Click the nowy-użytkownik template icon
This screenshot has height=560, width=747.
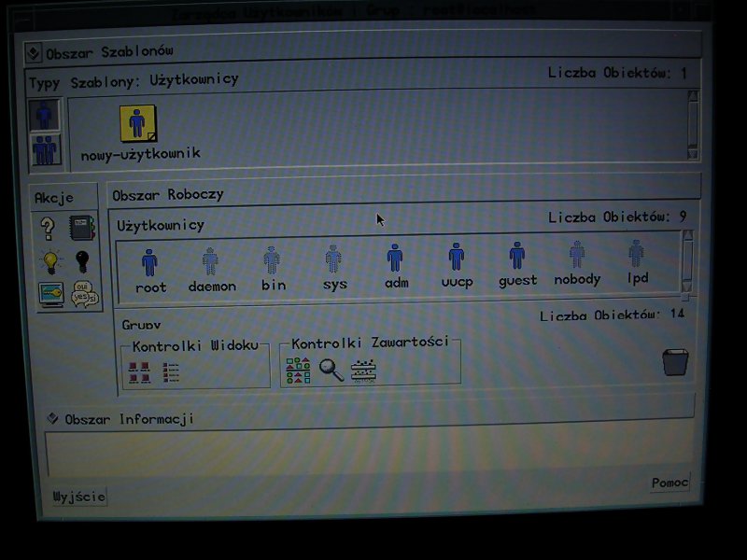tap(138, 123)
